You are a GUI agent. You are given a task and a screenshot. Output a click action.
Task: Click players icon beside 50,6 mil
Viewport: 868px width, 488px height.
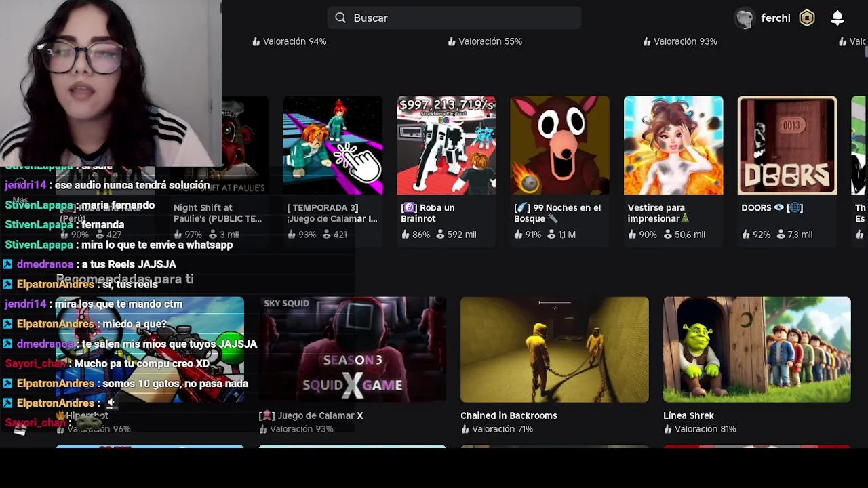[x=667, y=235]
